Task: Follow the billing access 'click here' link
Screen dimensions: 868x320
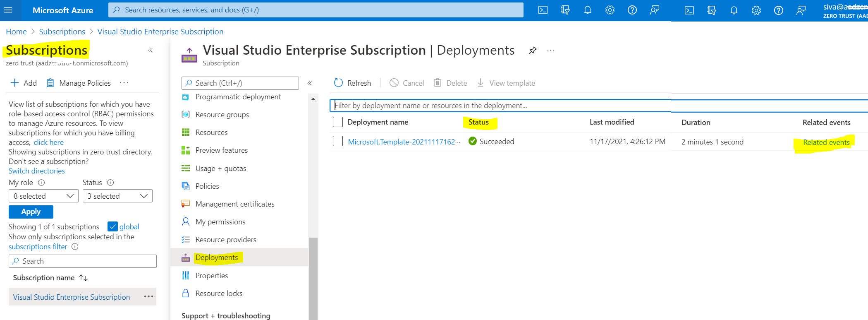Action: click(48, 142)
